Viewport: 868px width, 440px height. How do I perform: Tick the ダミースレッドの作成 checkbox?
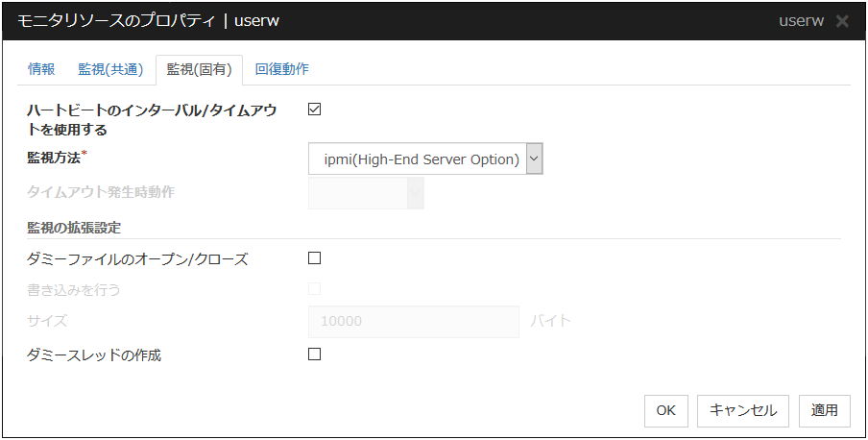pyautogui.click(x=314, y=354)
